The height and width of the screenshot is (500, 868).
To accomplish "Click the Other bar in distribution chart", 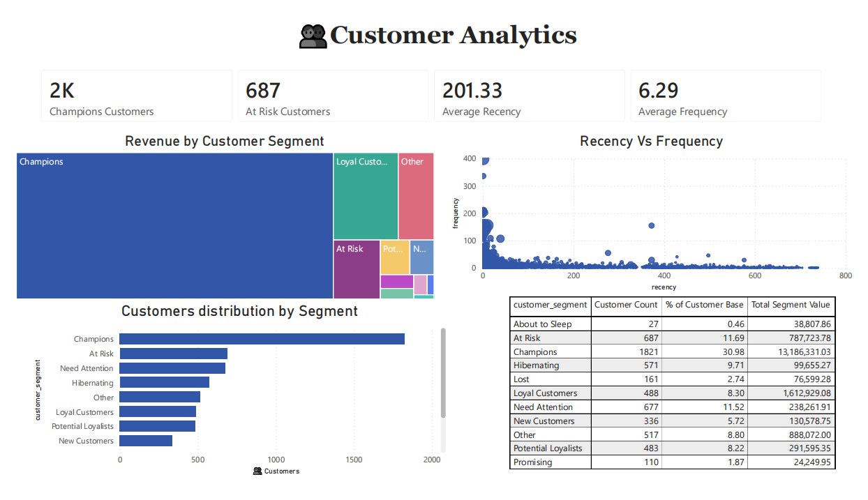I will point(160,397).
